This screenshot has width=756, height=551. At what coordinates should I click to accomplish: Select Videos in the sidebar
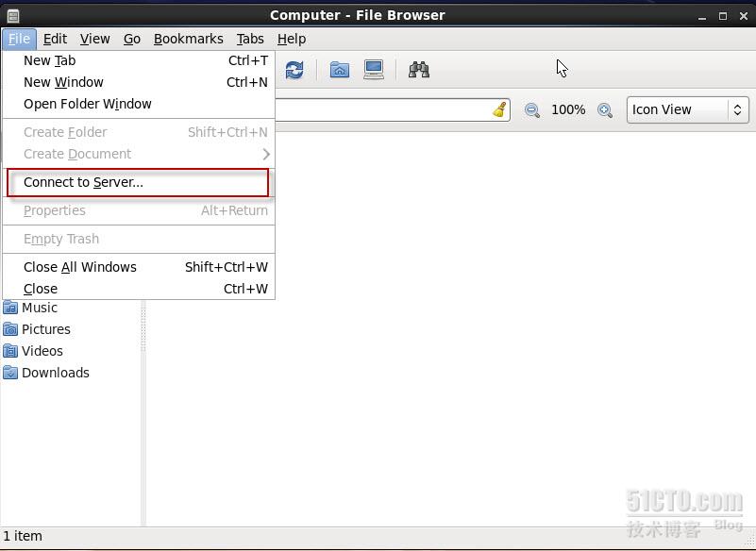(x=42, y=351)
